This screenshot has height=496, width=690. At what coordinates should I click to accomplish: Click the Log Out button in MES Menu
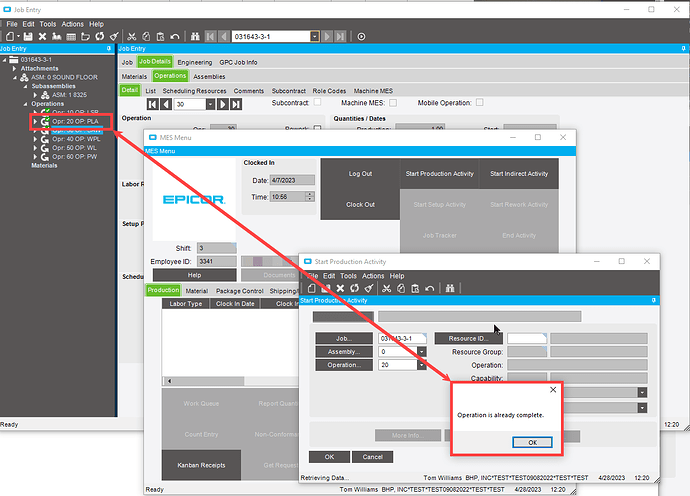360,174
